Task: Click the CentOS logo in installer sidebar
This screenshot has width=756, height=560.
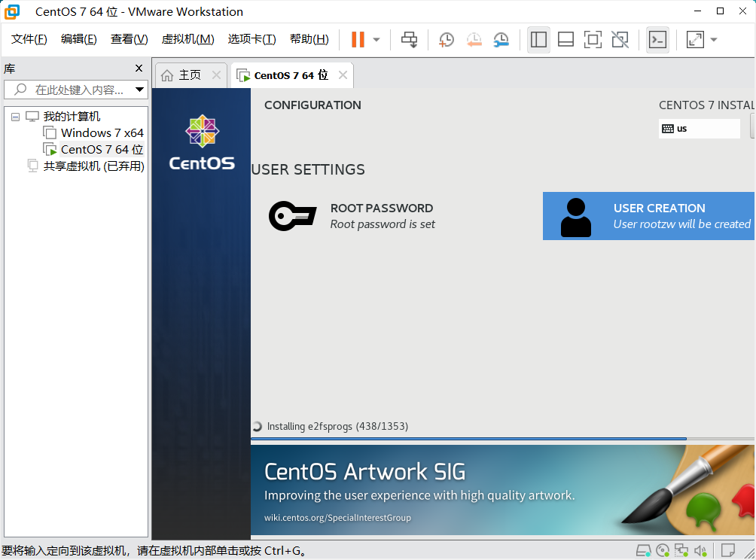Action: click(x=202, y=143)
